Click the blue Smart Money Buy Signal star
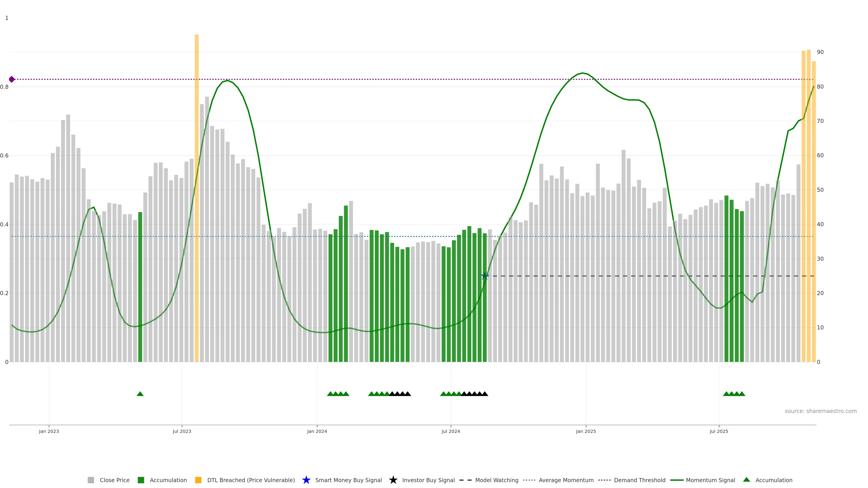Image resolution: width=868 pixels, height=488 pixels. [x=306, y=480]
